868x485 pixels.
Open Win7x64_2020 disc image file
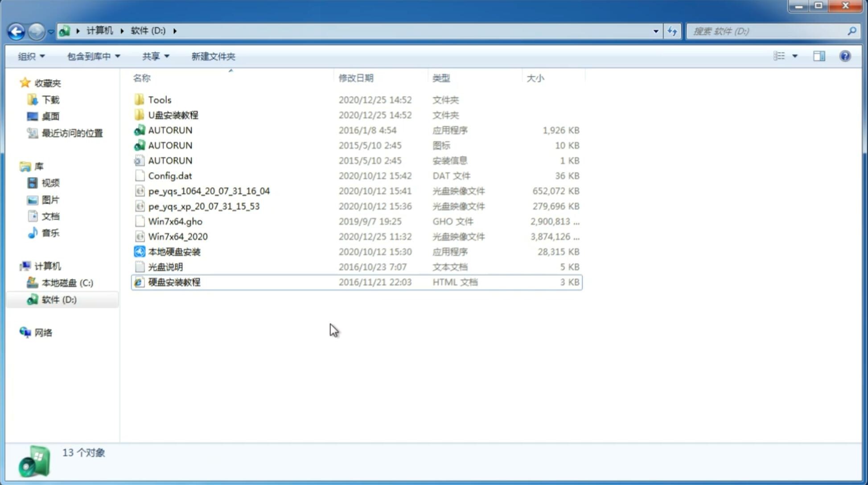pyautogui.click(x=177, y=236)
